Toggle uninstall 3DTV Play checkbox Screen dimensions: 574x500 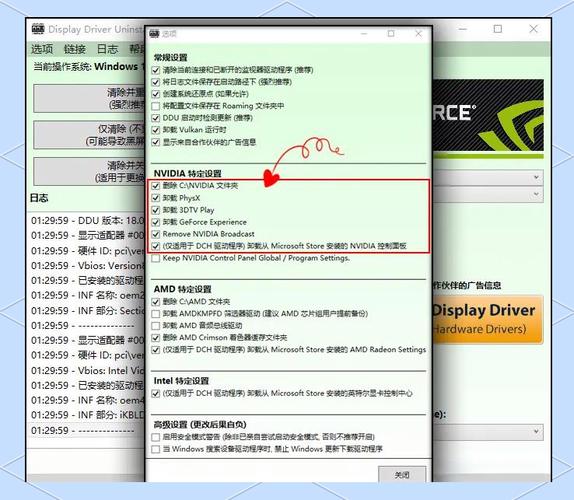[x=156, y=210]
